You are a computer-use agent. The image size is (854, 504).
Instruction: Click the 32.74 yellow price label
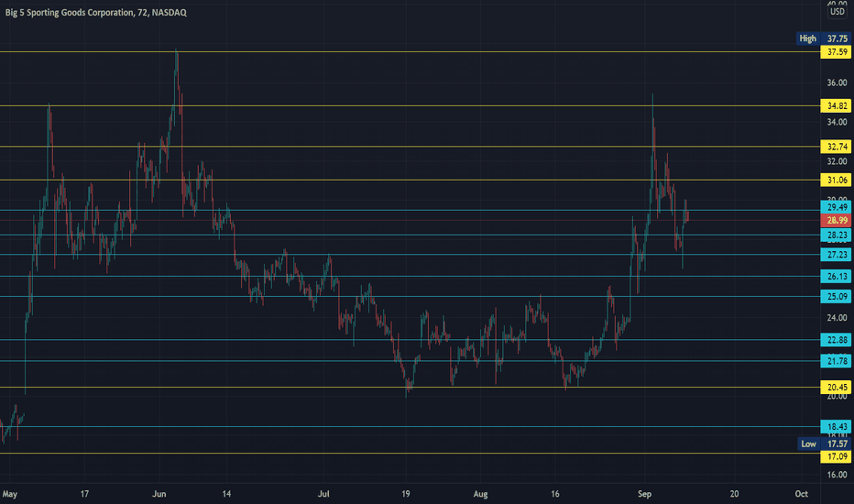(x=836, y=147)
